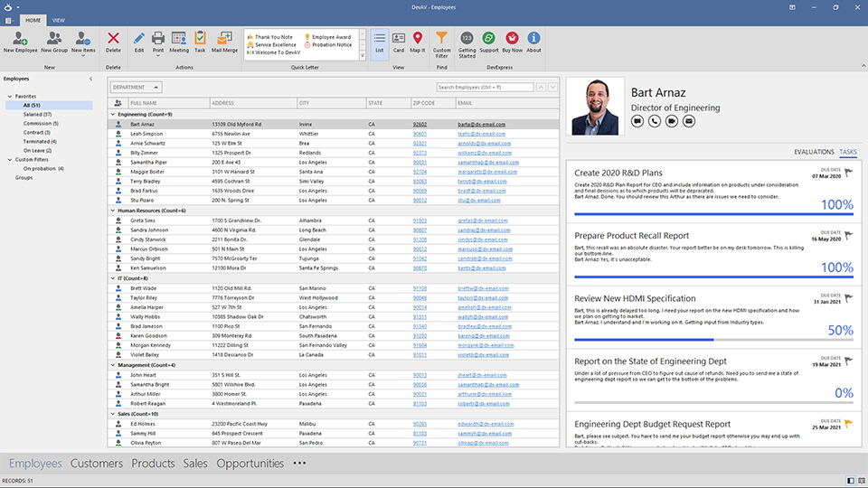Click the red Delete icon
The width and height of the screenshot is (868, 488).
pyautogui.click(x=113, y=39)
